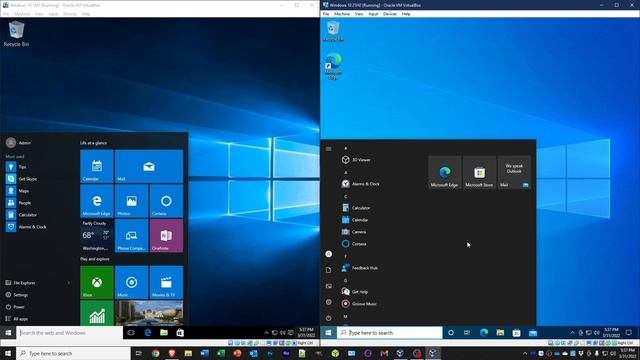This screenshot has width=640, height=360.
Task: Expand hidden tray icons on right VM taskbar
Action: 572,333
